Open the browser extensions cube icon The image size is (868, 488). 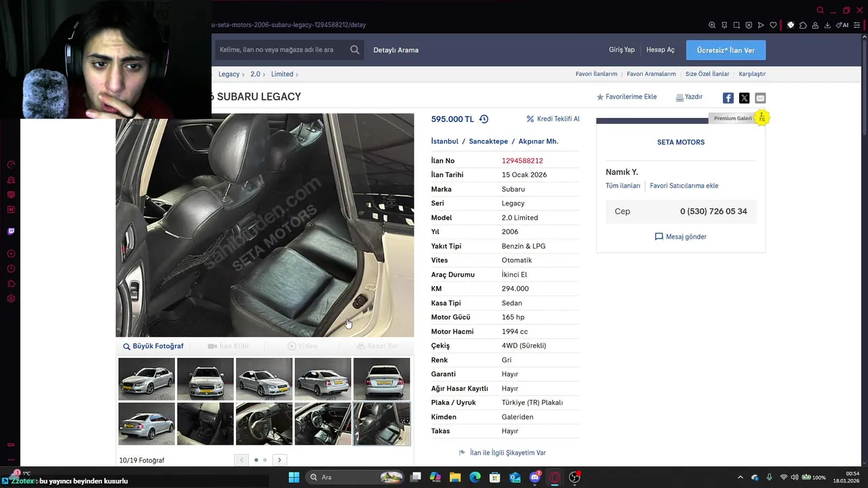pyautogui.click(x=803, y=25)
